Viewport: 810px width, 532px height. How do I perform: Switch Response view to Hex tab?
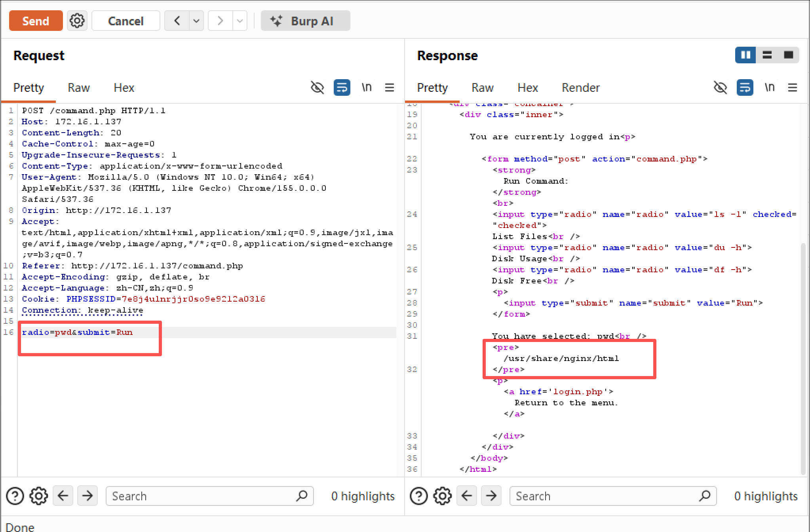click(528, 87)
